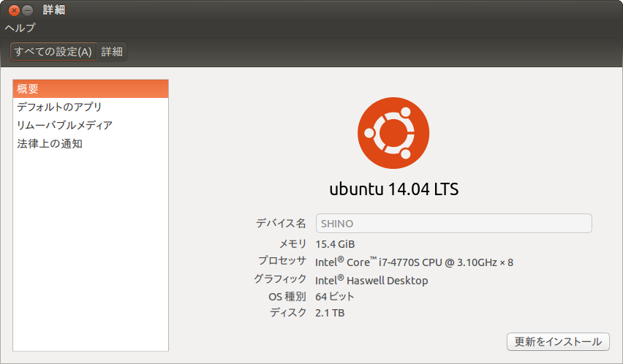623x364 pixels.
Task: Click the デバイス名 field containing SHINO
Action: [x=454, y=224]
